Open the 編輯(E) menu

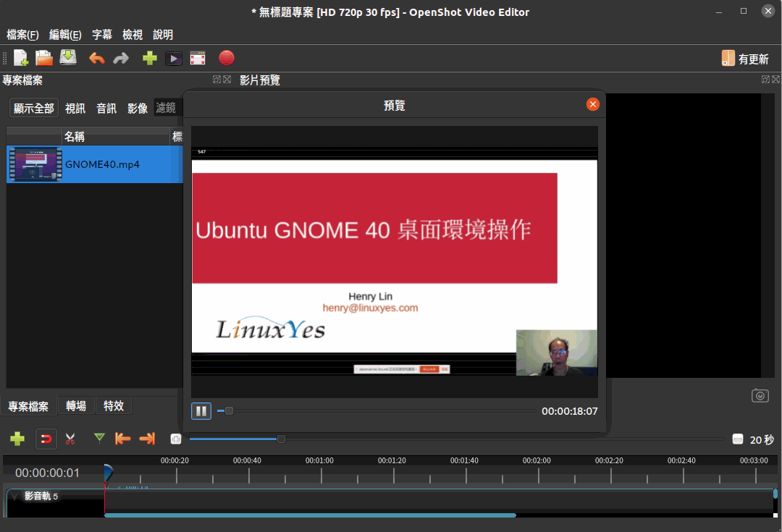(x=65, y=35)
